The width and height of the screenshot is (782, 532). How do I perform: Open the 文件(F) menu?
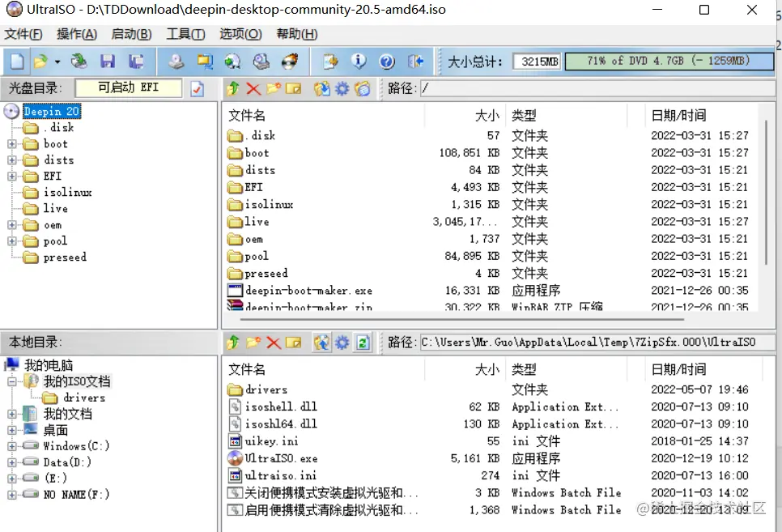tap(23, 34)
